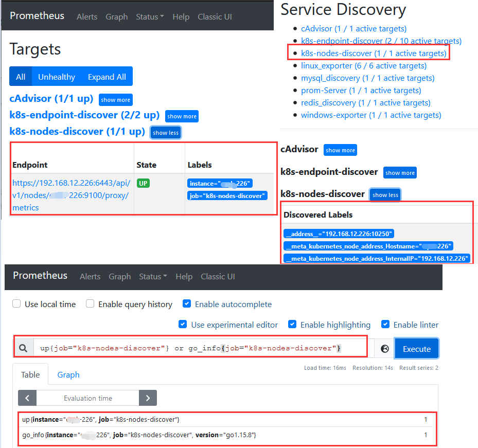Go to next evaluation time arrow
This screenshot has width=478, height=448.
[x=148, y=398]
